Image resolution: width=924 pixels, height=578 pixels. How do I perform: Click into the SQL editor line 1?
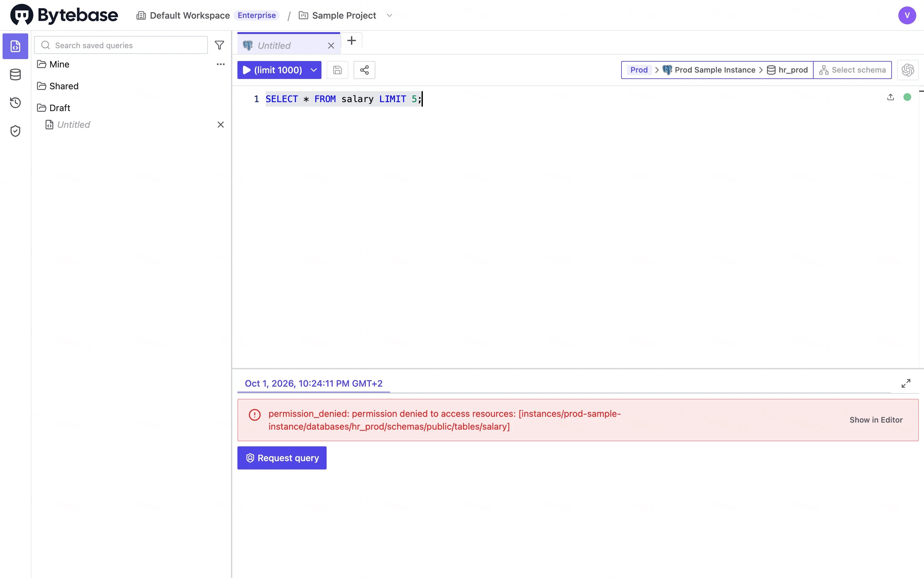coord(344,99)
